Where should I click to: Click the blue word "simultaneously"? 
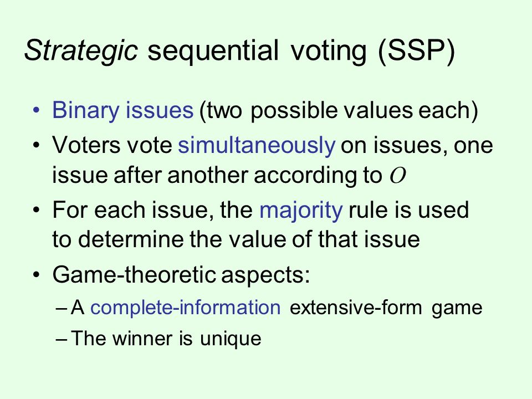[x=257, y=146]
